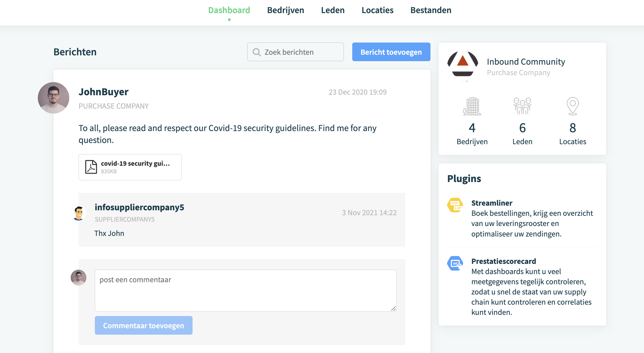Switch to the Bedrijven tab
This screenshot has height=353, width=644.
(286, 10)
